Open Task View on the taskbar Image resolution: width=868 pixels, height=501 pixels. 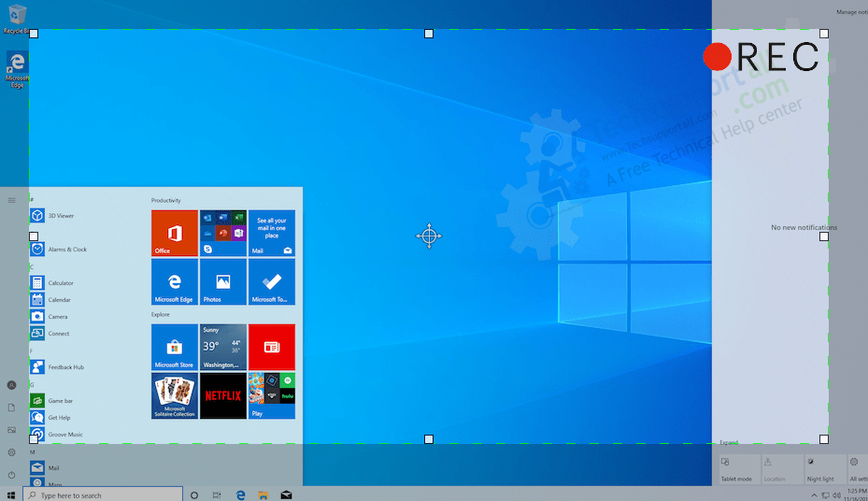pyautogui.click(x=217, y=494)
